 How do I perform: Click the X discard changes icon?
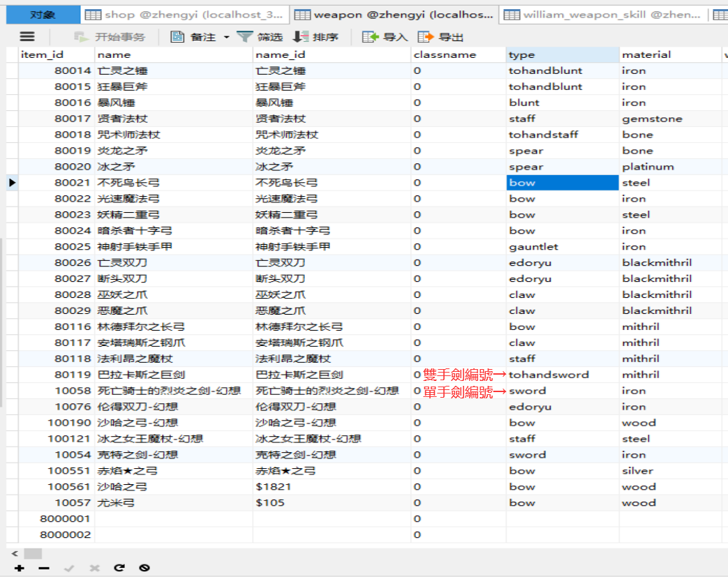[94, 568]
